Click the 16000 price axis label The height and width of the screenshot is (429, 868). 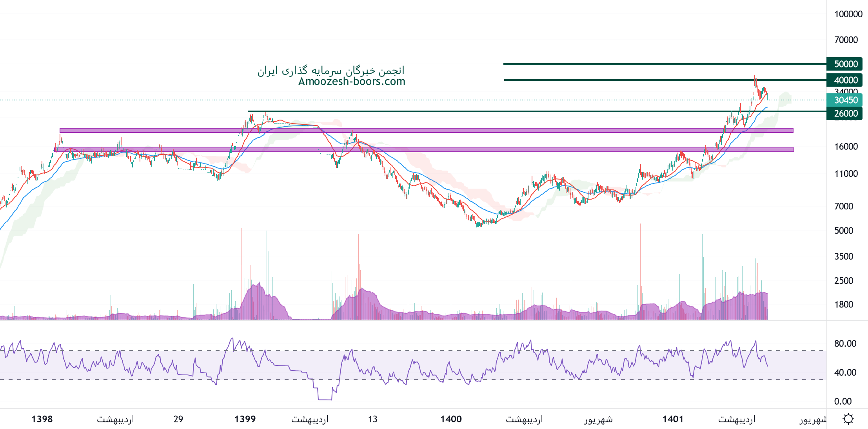(846, 147)
